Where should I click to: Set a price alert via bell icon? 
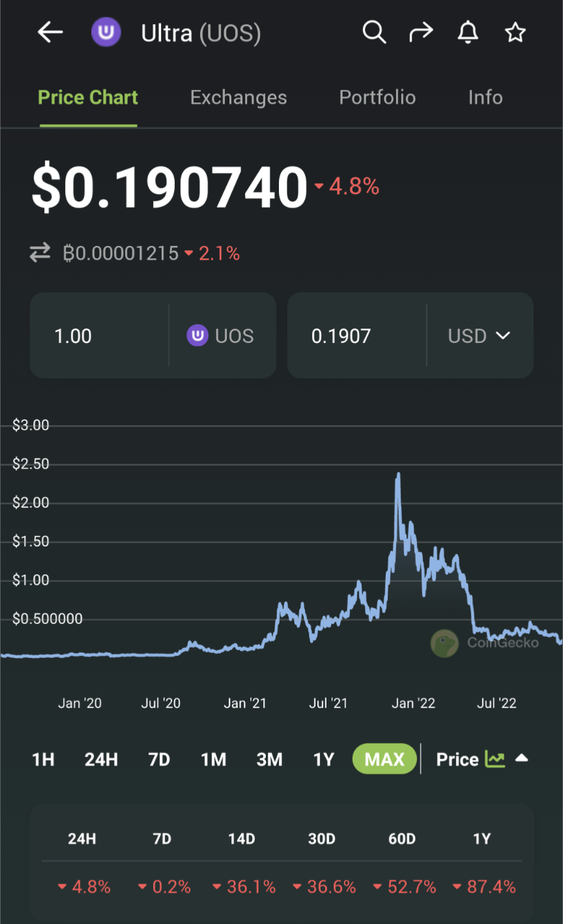click(468, 32)
